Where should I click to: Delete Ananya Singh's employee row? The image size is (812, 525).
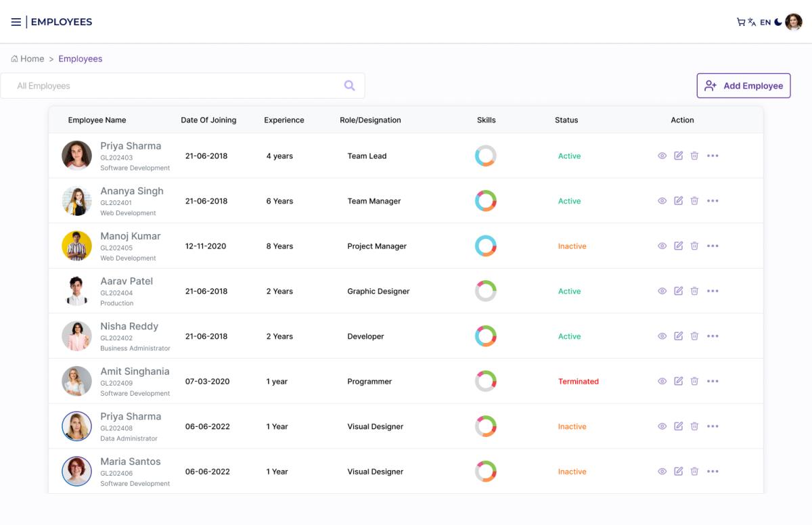(x=694, y=201)
